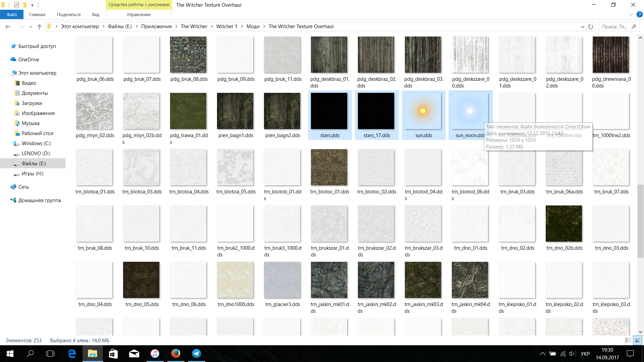Click vertical scrollbar down arrow
644x362 pixels.
[640, 332]
